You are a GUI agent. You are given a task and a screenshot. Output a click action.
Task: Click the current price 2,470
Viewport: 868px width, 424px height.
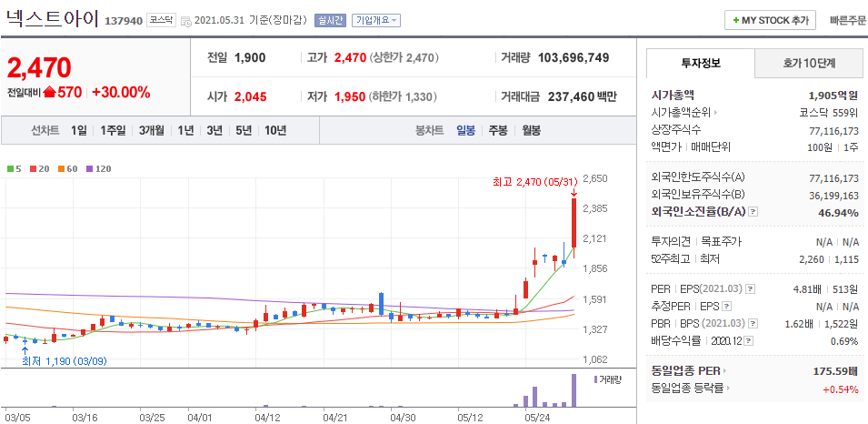point(39,68)
